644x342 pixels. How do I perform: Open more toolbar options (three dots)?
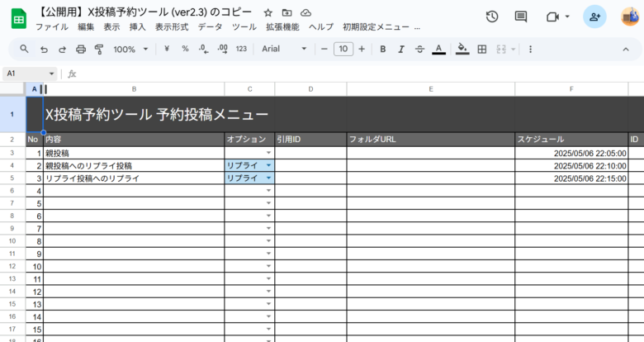(x=530, y=50)
